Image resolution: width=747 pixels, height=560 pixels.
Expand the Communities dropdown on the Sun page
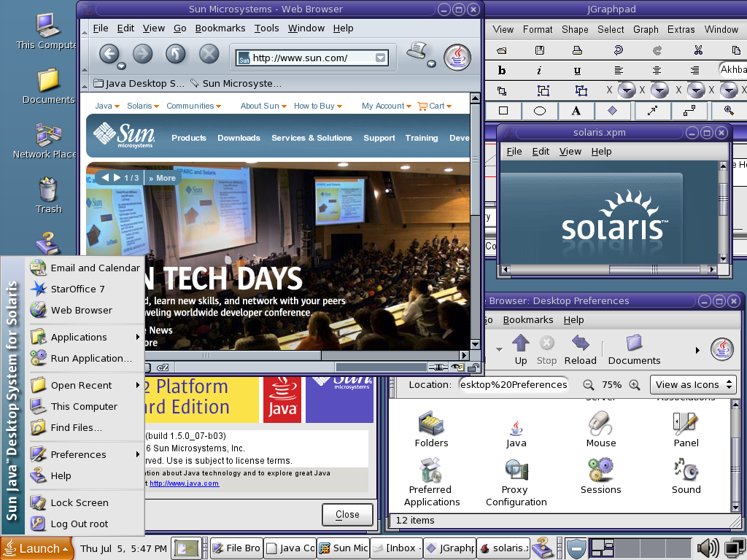pyautogui.click(x=193, y=106)
